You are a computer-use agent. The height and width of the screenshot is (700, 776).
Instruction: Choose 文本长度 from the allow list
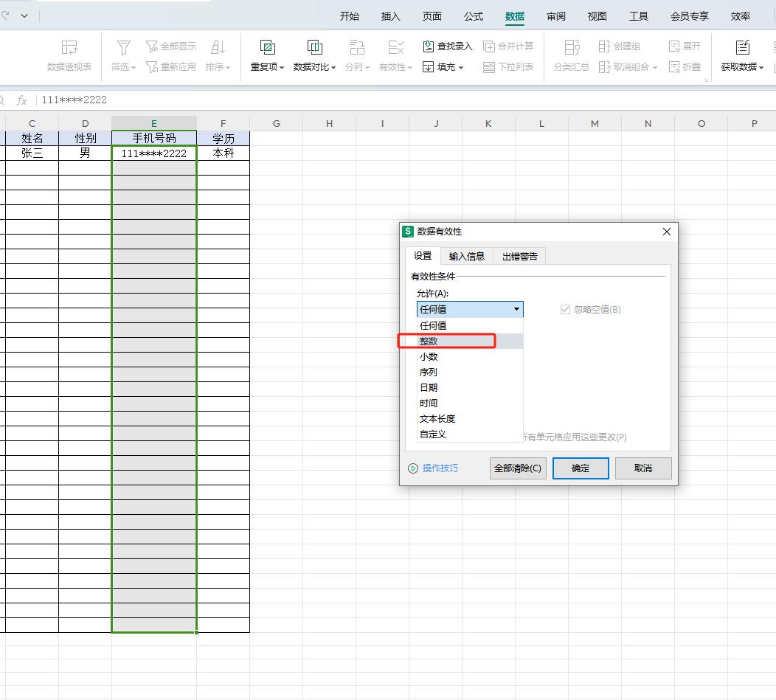coord(470,418)
